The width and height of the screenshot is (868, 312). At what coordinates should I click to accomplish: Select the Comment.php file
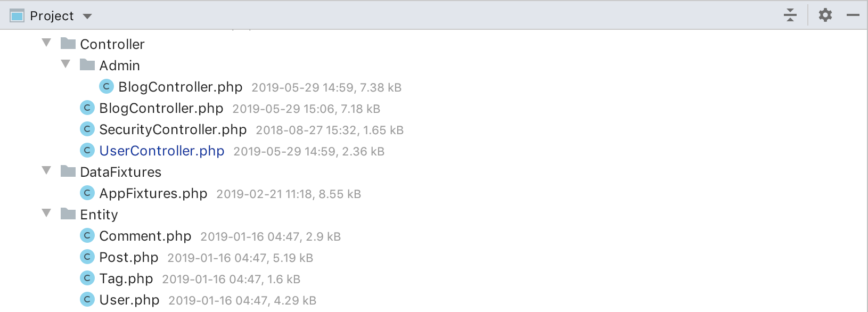pyautogui.click(x=145, y=236)
